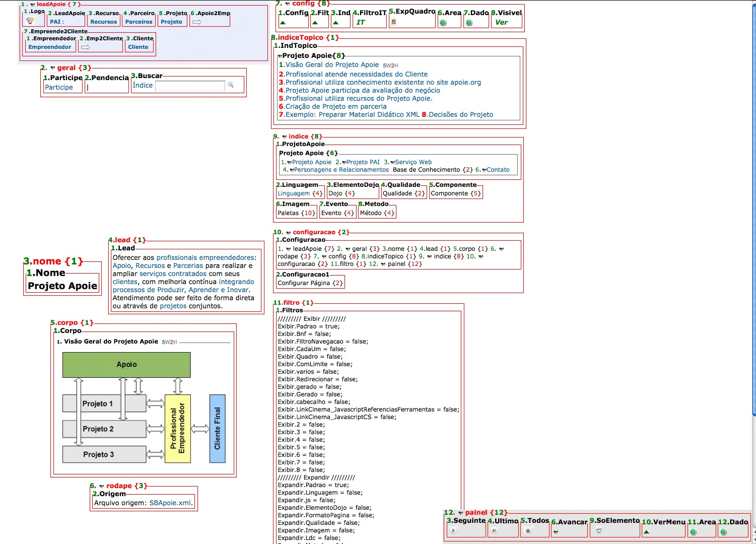756x544 pixels.
Task: Click the PAI logo icon
Action: (x=30, y=21)
